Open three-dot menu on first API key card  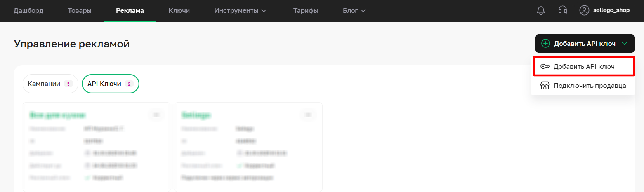pos(156,115)
